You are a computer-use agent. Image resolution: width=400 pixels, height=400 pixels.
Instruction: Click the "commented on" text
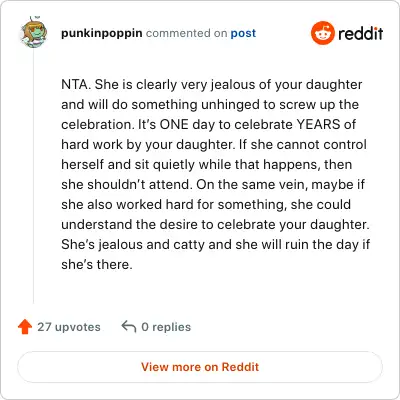(186, 33)
